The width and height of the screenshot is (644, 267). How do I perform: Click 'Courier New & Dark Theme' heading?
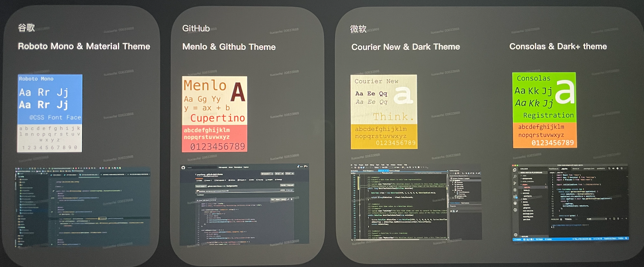coord(406,47)
